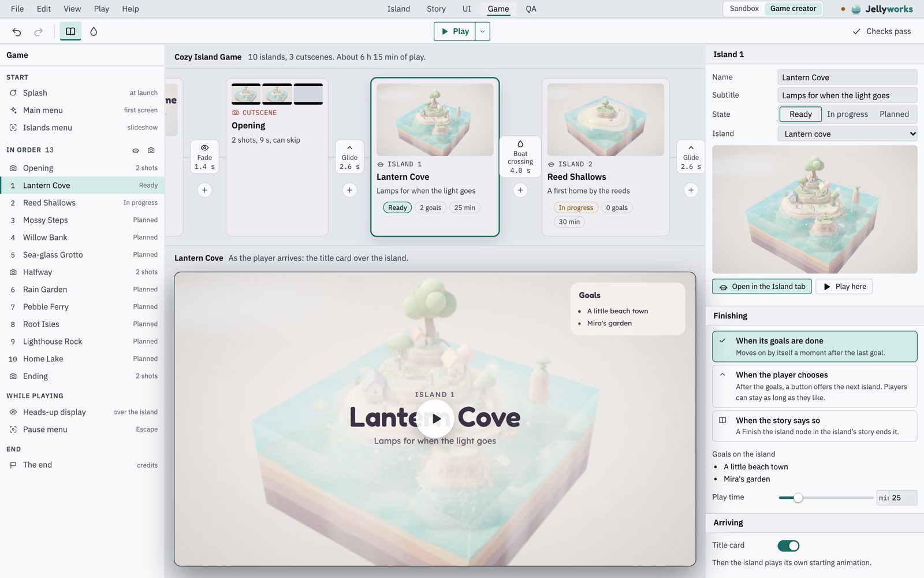
Task: Click the island icon beside In Order
Action: (136, 150)
